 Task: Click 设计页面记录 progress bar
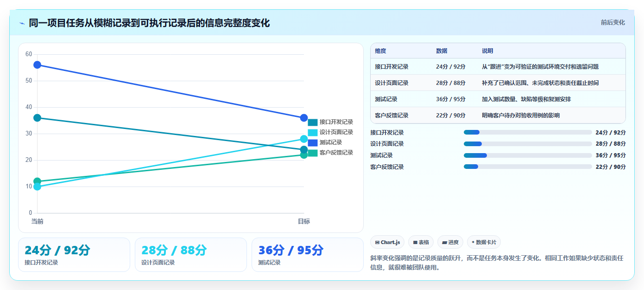pyautogui.click(x=528, y=144)
